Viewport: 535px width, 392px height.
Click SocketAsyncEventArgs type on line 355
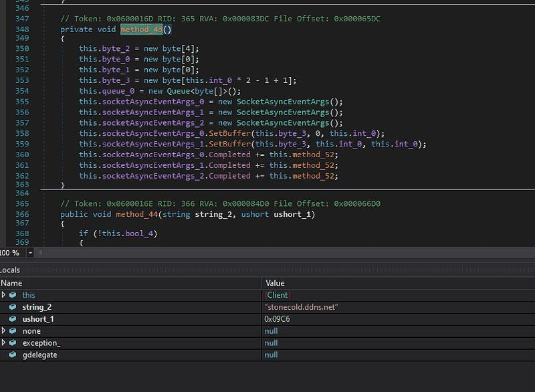pyautogui.click(x=283, y=102)
